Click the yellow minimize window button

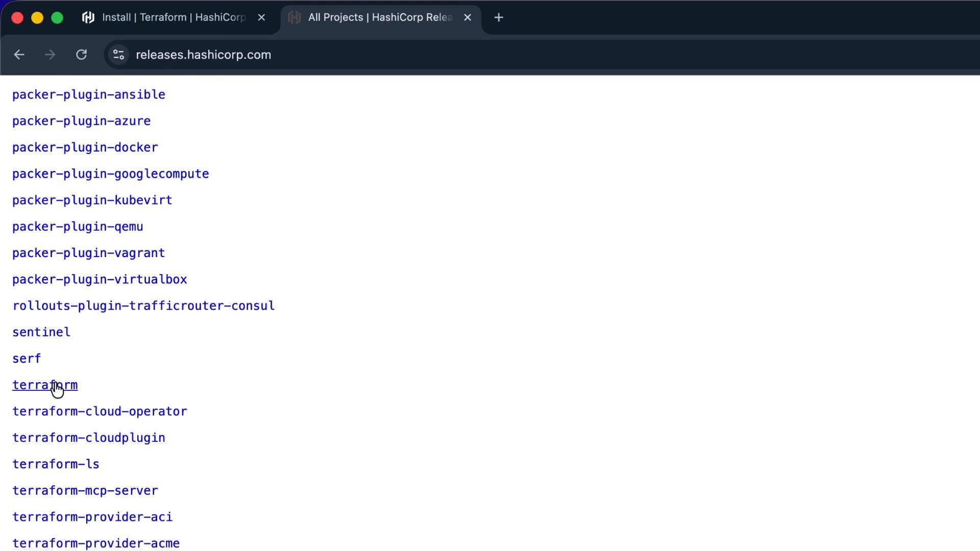tap(37, 18)
